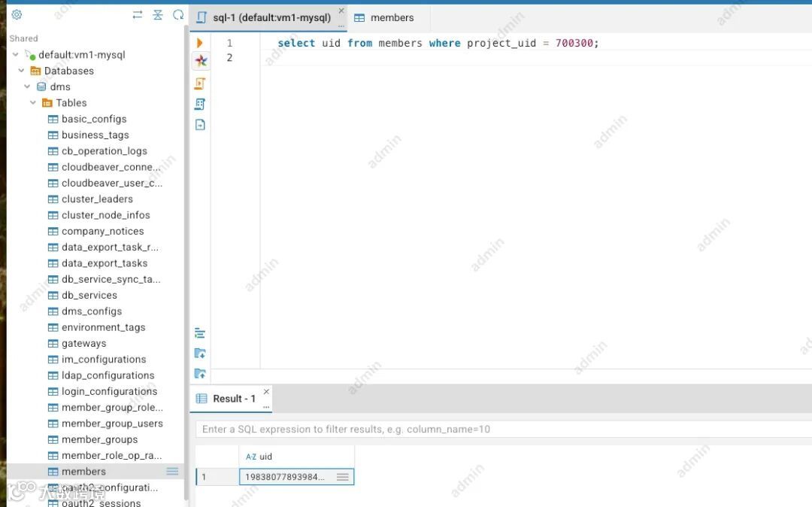This screenshot has height=507, width=812.
Task: Click the 700300 value in the query
Action: [574, 43]
